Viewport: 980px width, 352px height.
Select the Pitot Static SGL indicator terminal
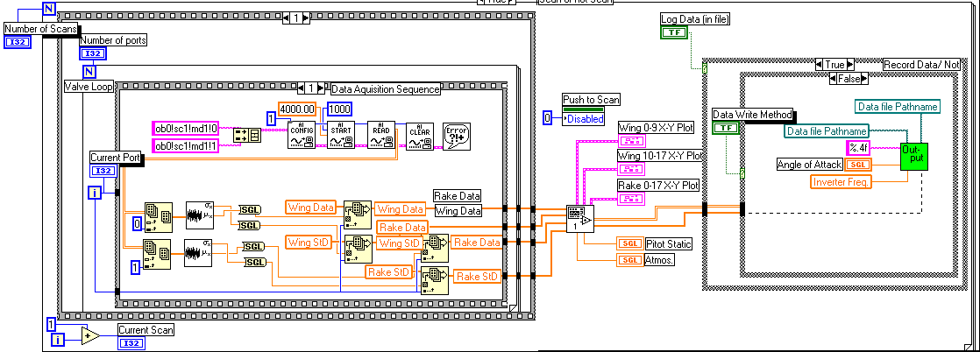pos(628,243)
